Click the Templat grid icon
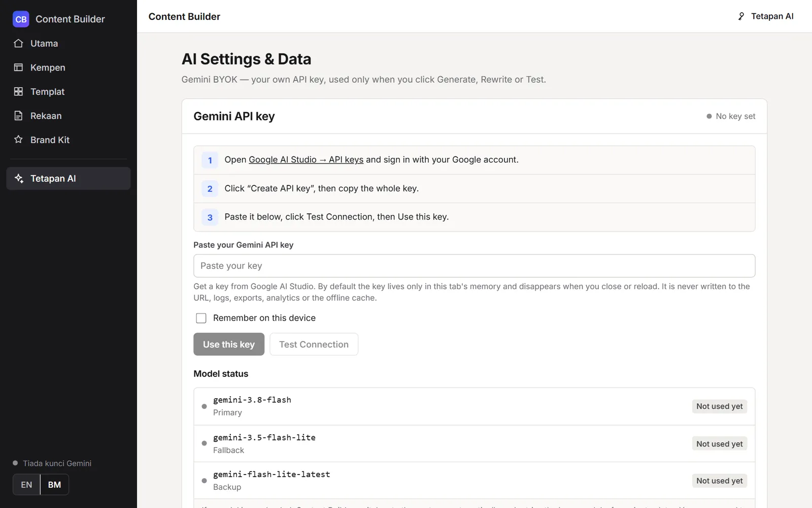Viewport: 812px width, 508px height. (x=18, y=91)
